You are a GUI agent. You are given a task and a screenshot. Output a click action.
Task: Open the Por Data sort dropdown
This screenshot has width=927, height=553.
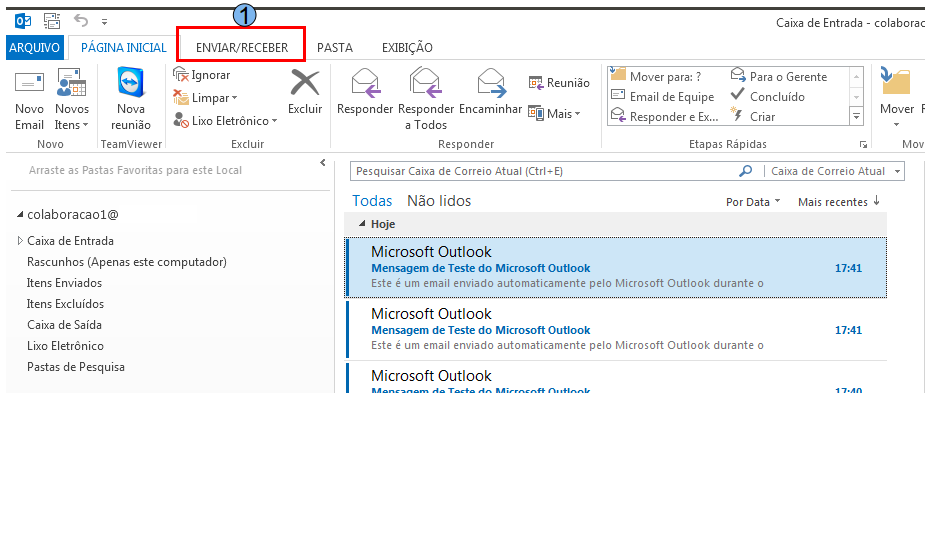click(x=753, y=202)
